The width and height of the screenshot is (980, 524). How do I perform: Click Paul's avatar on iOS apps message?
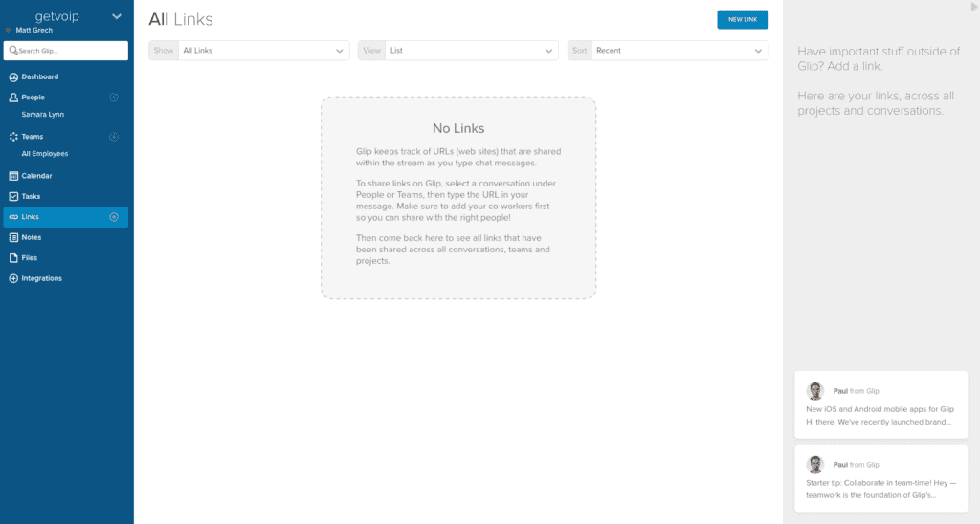(x=815, y=391)
